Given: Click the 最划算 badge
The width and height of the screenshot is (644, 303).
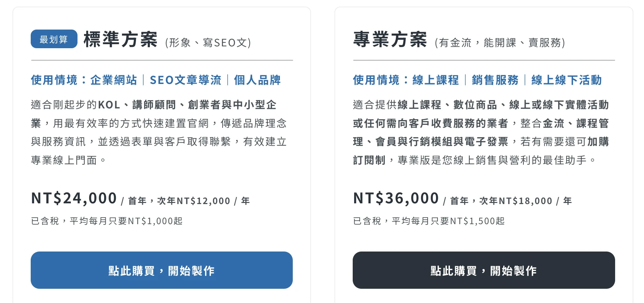Looking at the screenshot, I should coord(54,39).
